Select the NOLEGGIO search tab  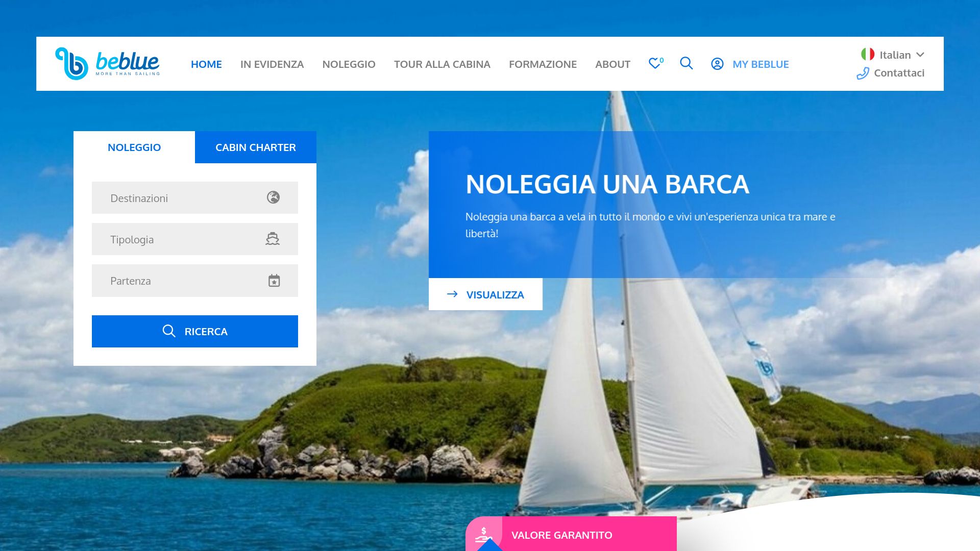coord(134,147)
